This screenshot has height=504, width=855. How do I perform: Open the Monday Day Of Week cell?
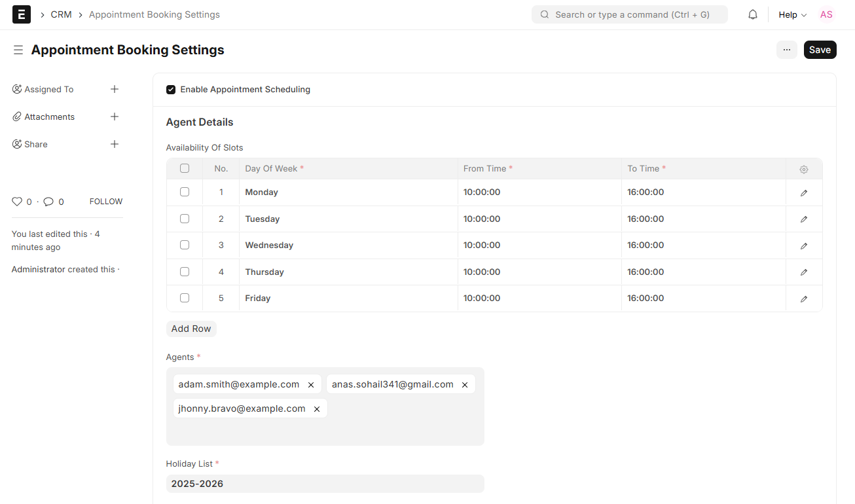(348, 192)
